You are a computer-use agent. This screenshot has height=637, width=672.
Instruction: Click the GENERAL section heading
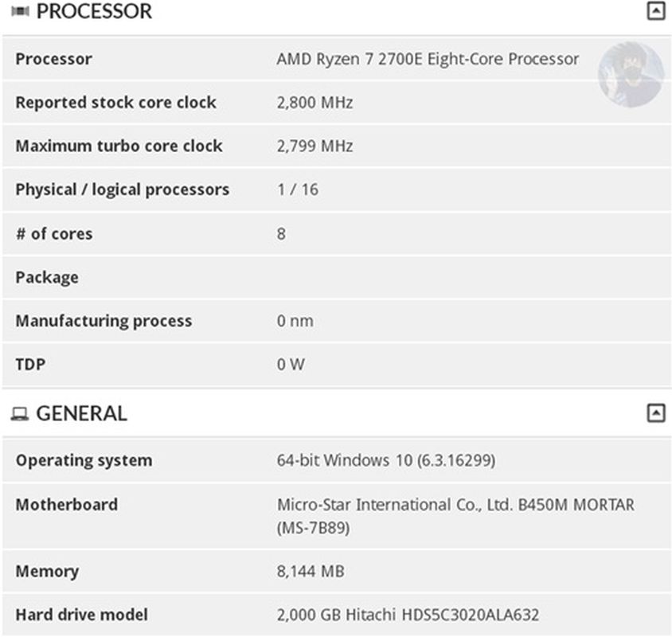[x=81, y=414]
